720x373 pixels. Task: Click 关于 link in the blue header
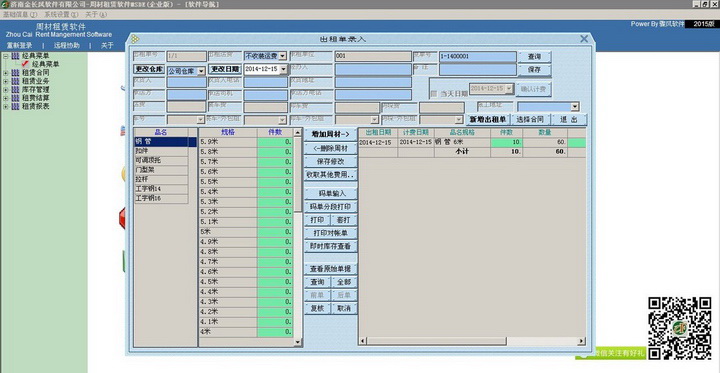pyautogui.click(x=107, y=45)
